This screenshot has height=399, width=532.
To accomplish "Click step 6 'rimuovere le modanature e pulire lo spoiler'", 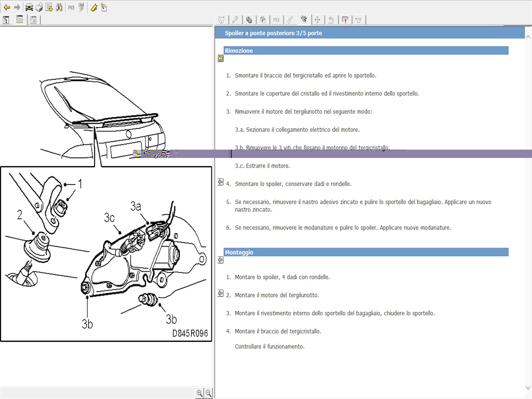I will coord(343,228).
